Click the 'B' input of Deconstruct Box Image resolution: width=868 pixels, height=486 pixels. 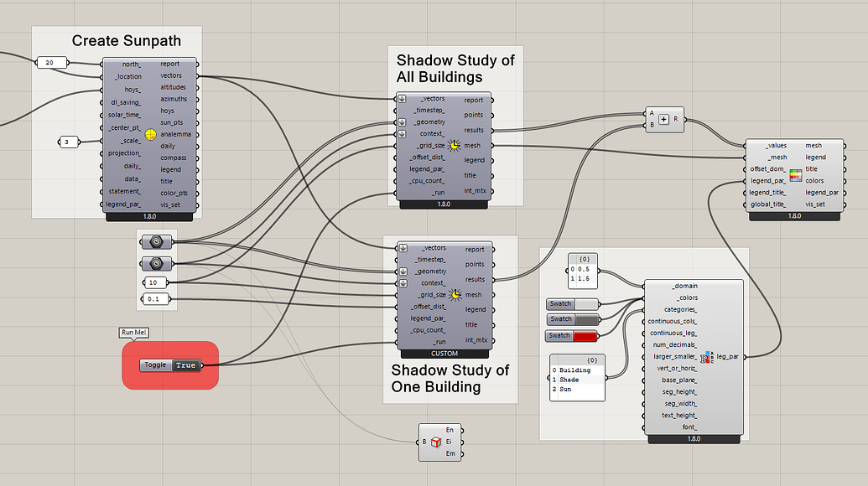(424, 442)
